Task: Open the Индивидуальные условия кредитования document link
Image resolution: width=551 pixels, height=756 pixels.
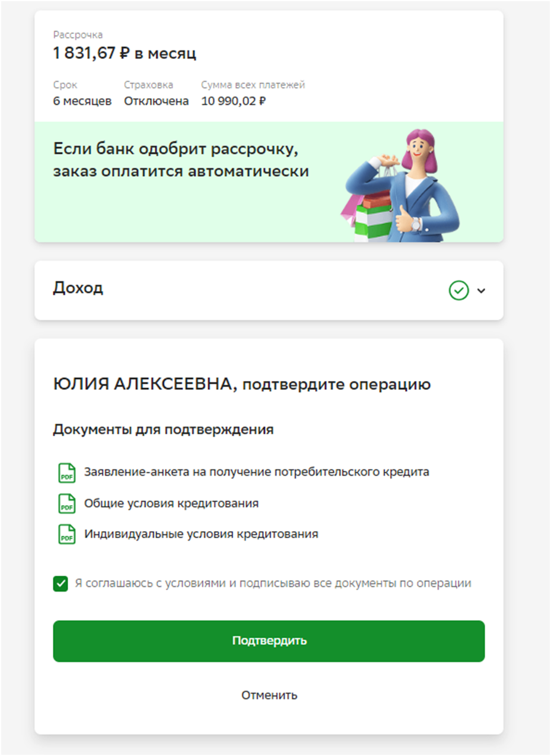Action: 201,534
